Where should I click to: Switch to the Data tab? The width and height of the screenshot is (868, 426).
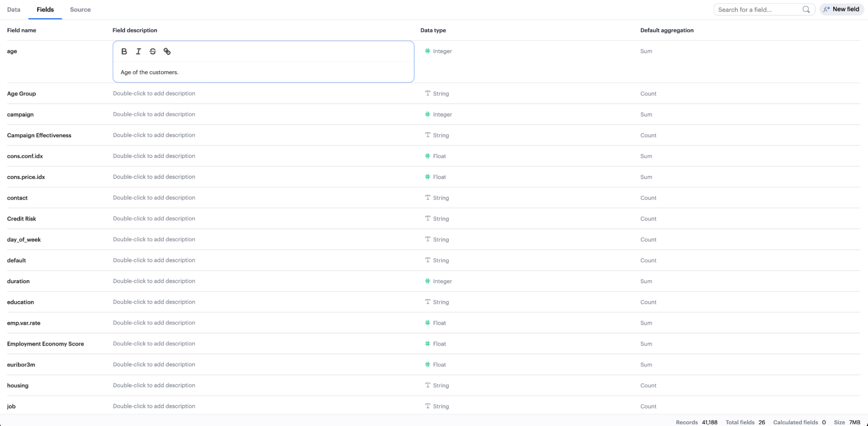tap(14, 10)
